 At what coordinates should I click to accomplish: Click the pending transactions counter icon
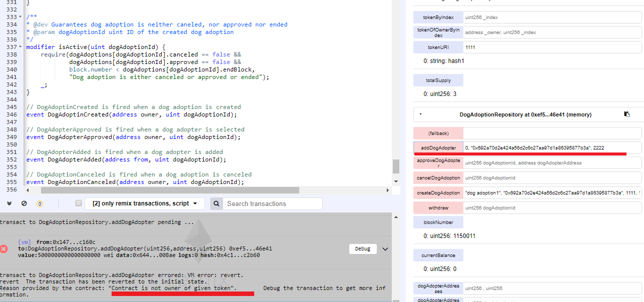[40, 203]
